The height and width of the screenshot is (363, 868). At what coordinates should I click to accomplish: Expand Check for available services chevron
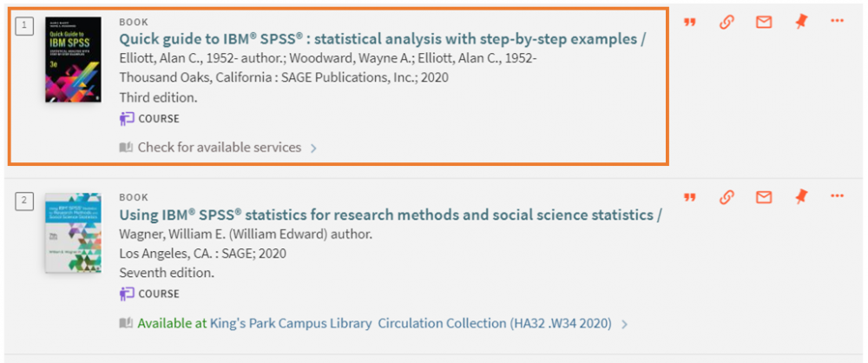pos(313,148)
